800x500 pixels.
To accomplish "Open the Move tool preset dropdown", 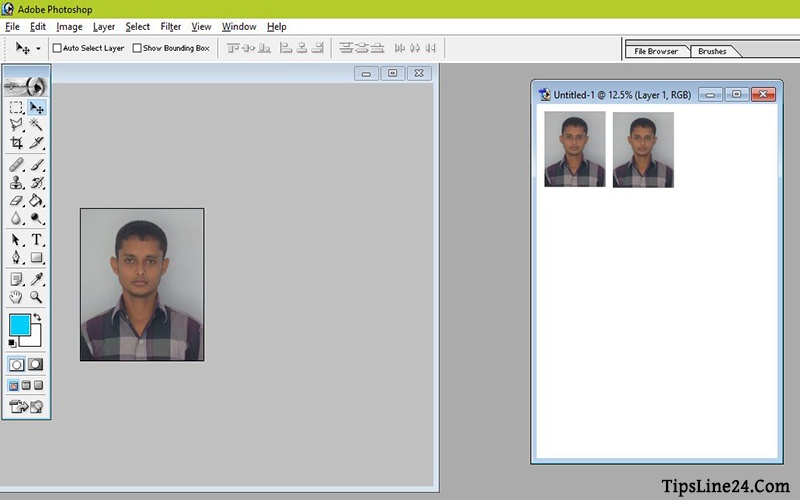I will click(x=38, y=48).
